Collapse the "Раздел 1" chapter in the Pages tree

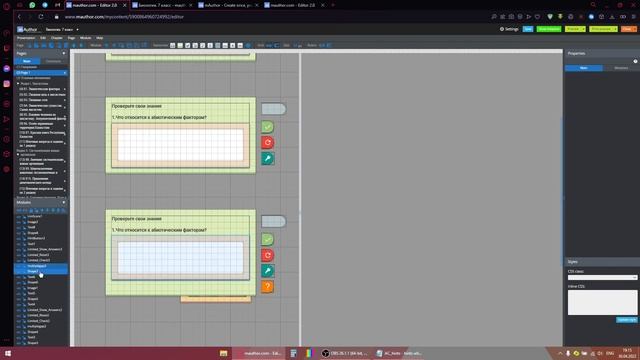click(18, 83)
